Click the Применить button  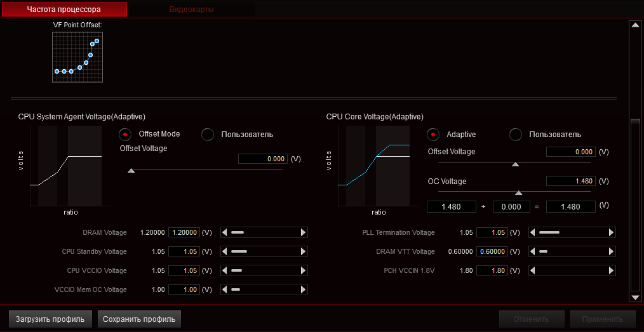click(x=603, y=319)
